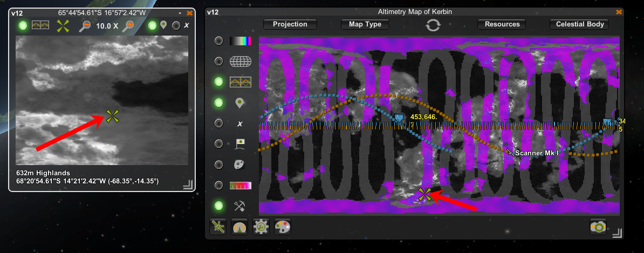644x253 pixels.
Task: Toggle the anomaly light on big map
Action: [219, 123]
